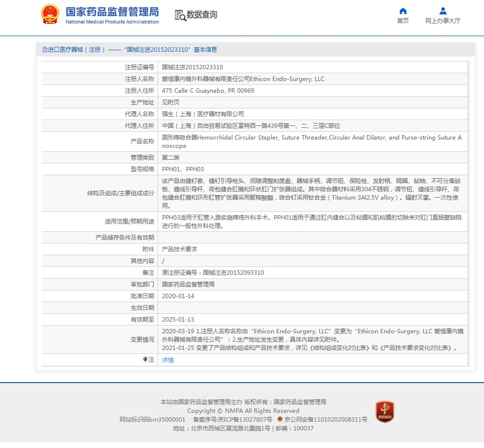Image resolution: width=484 pixels, height=448 pixels.
Task: Select the 生产地址 row label
Action: tap(142, 102)
